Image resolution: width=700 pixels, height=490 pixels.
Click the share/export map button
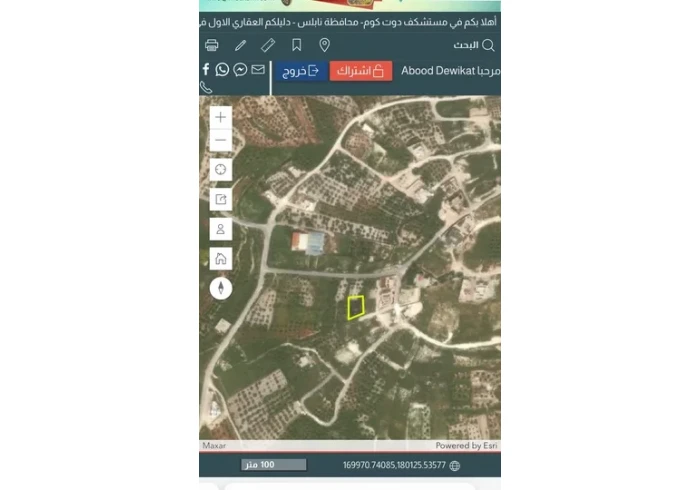tap(221, 199)
